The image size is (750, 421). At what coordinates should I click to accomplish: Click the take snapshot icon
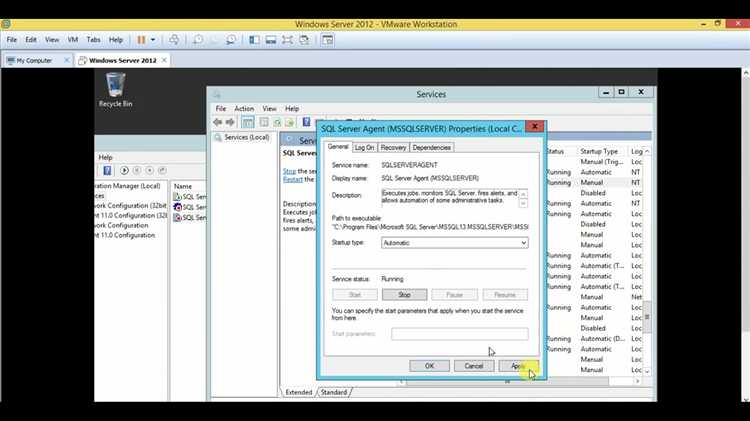click(x=198, y=40)
